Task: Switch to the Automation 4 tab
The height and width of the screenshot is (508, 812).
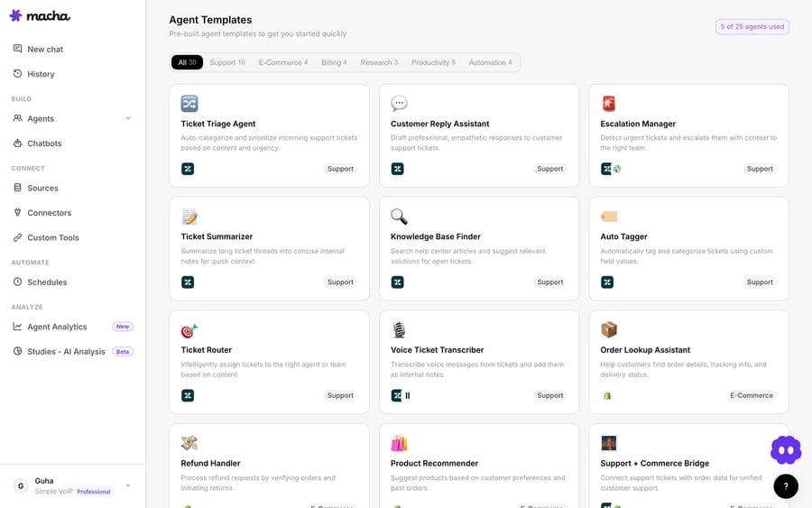Action: 490,62
